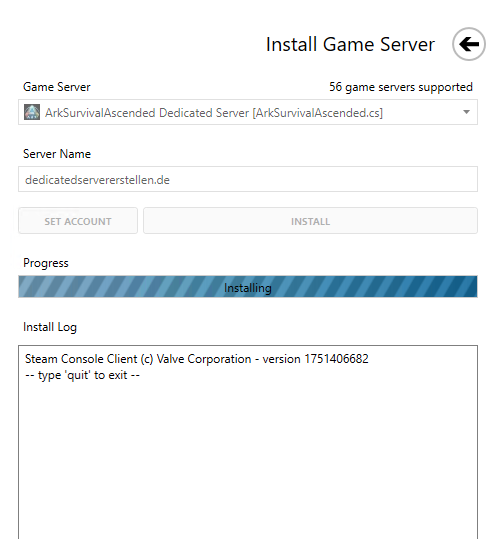This screenshot has width=496, height=539.
Task: Click the Progress label
Action: pos(46,263)
